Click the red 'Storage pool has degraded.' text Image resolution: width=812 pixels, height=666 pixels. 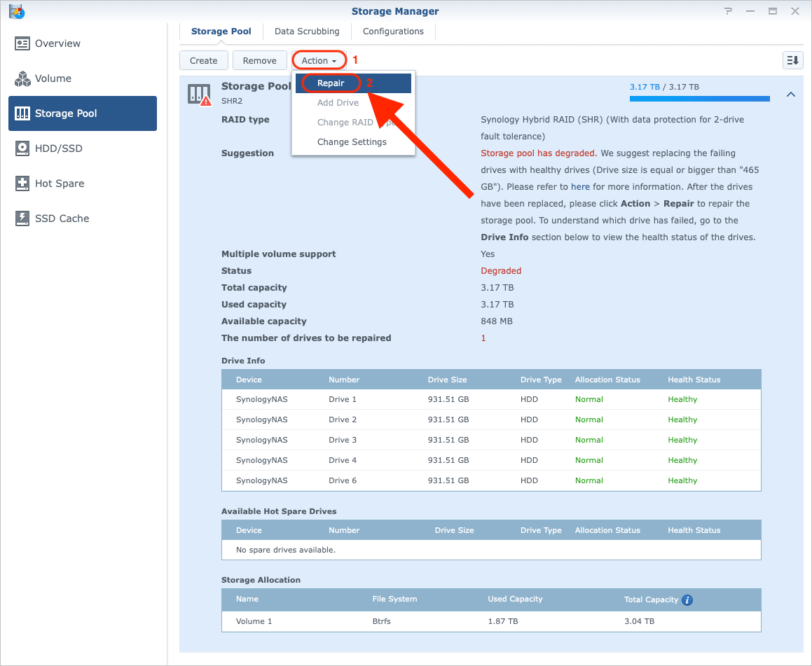click(539, 153)
